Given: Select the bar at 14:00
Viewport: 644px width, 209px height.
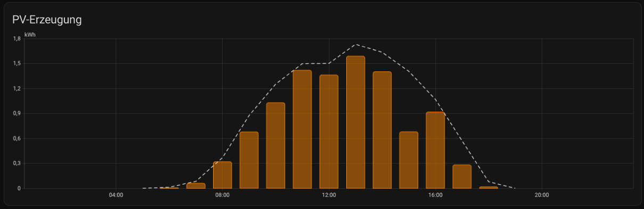Looking at the screenshot, I should [382, 130].
